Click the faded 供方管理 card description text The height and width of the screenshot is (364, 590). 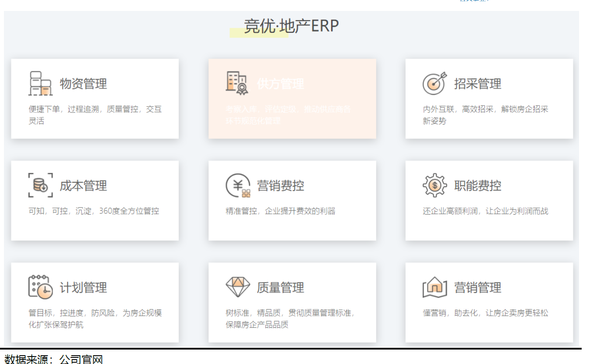pos(288,115)
